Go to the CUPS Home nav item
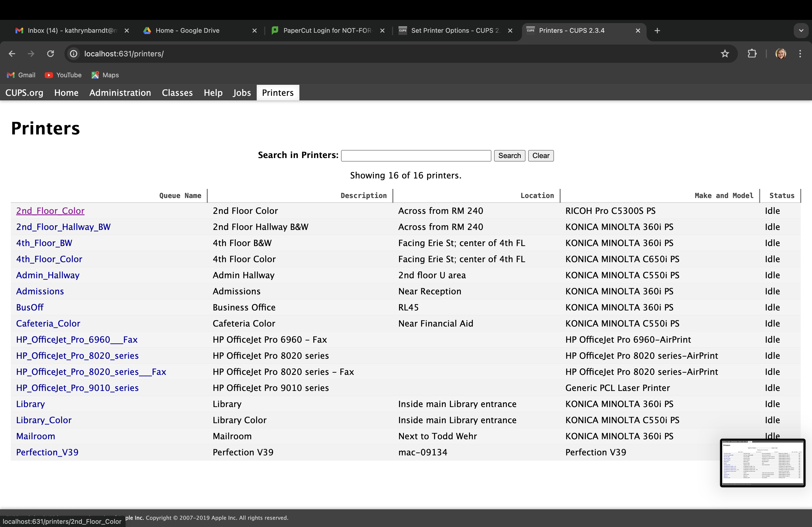 pos(66,93)
